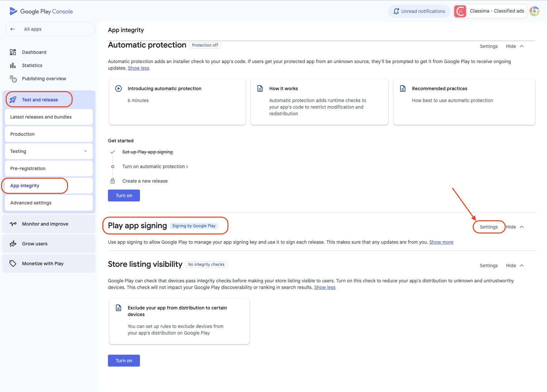The width and height of the screenshot is (547, 392).
Task: Click the No integrity checks badge
Action: click(206, 265)
